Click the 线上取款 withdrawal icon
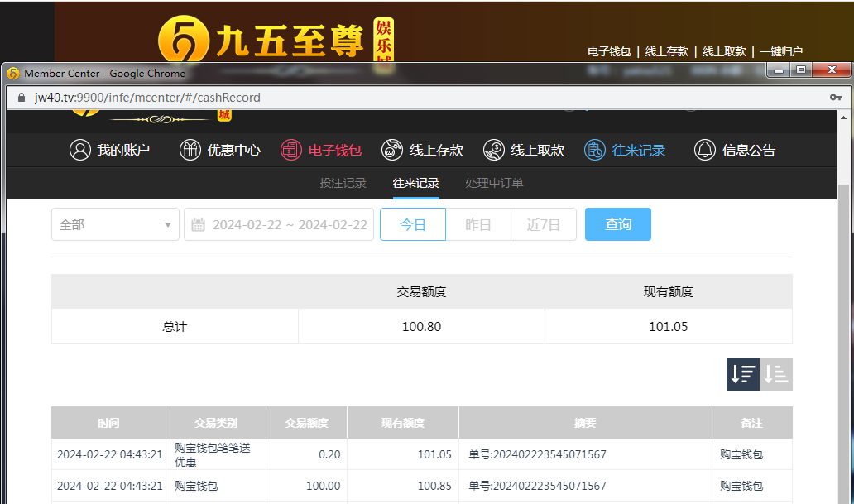Image resolution: width=854 pixels, height=504 pixels. (x=494, y=150)
